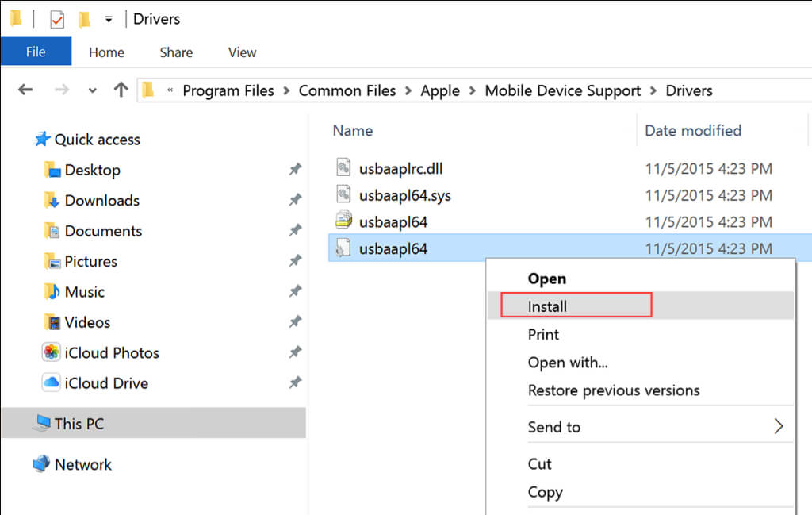Select This PC in navigation pane

pos(79,424)
